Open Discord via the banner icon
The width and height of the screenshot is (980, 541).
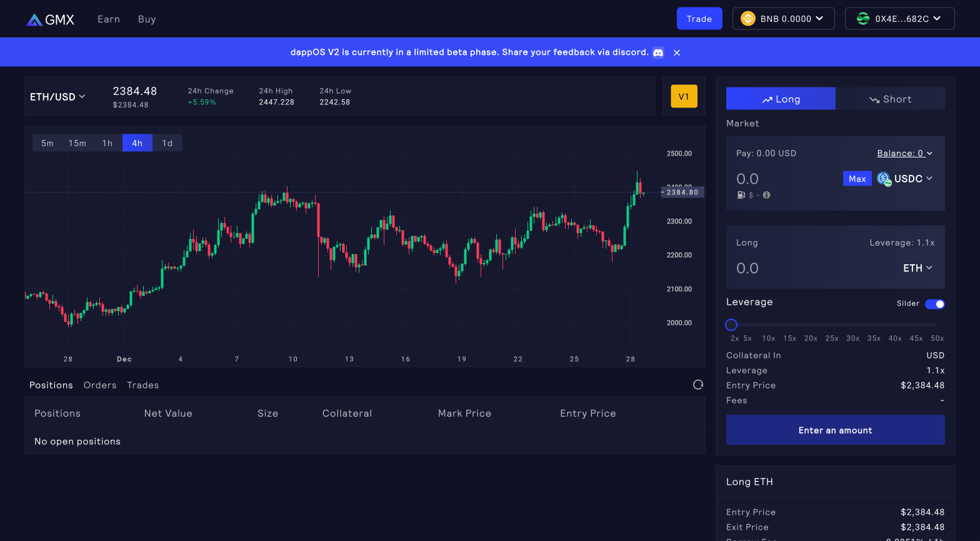click(x=658, y=52)
